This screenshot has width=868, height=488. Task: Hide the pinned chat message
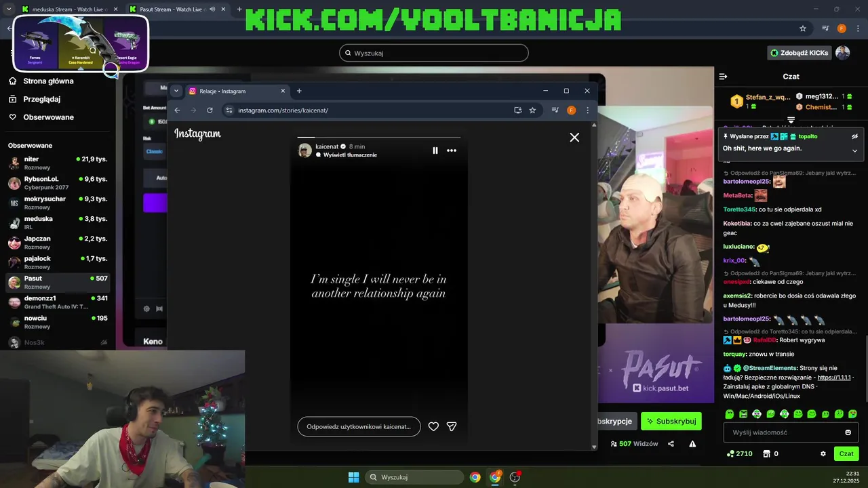(855, 136)
